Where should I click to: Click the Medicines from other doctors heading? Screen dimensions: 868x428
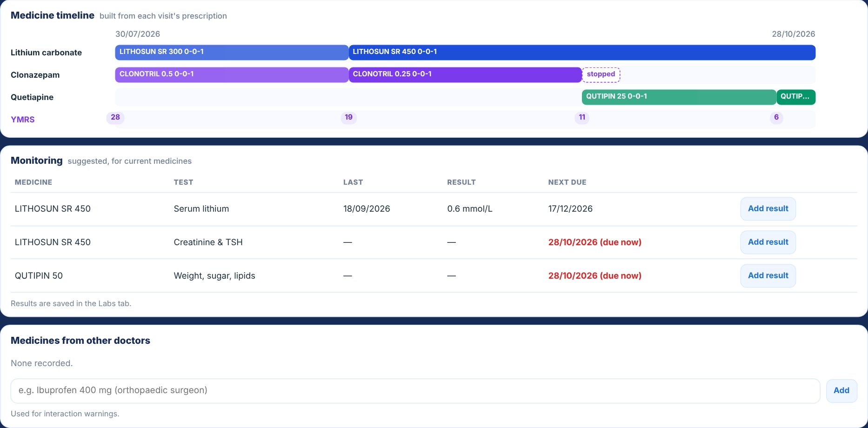tap(80, 341)
